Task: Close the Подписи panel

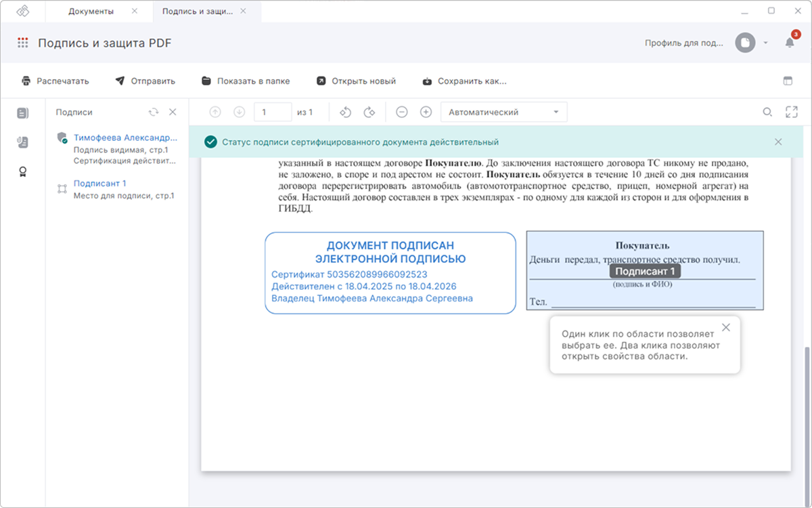Action: coord(173,112)
